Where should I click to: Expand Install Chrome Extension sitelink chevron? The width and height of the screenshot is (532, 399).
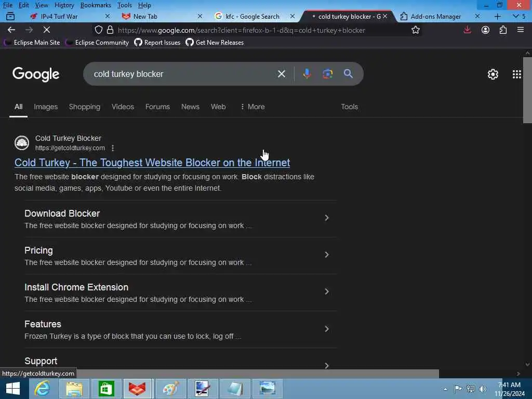tap(326, 291)
